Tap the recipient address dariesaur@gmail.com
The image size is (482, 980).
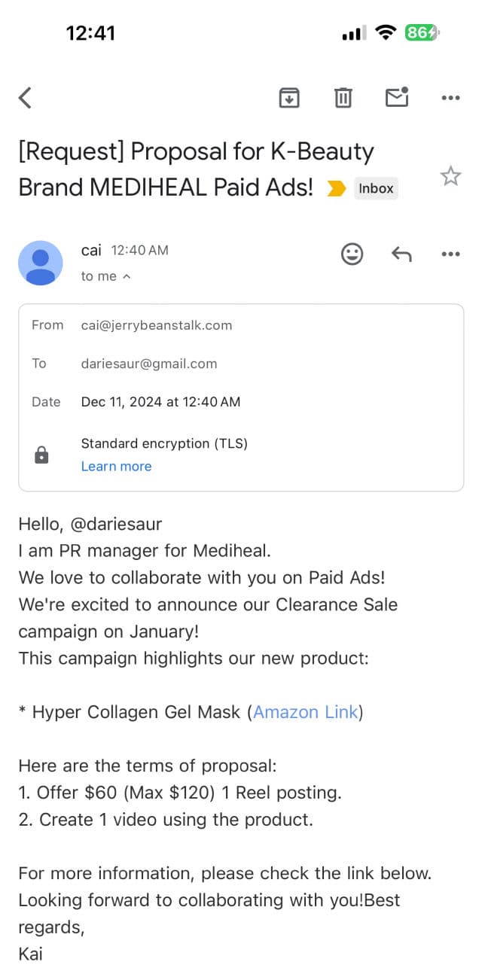pyautogui.click(x=149, y=364)
